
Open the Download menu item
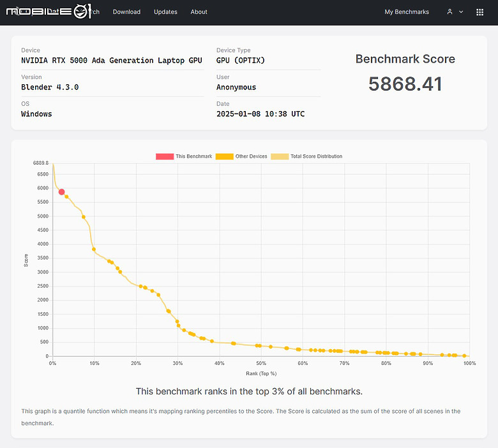[126, 12]
